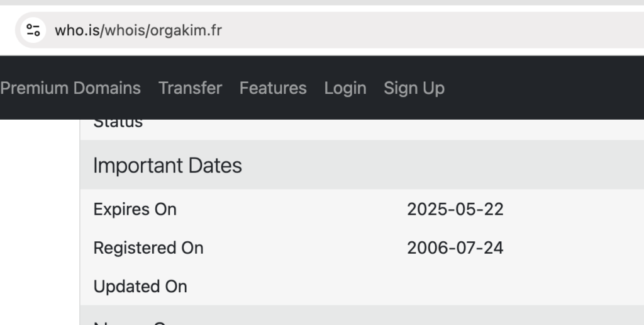
Task: Click the empty value beside Updated On
Action: coord(521,287)
